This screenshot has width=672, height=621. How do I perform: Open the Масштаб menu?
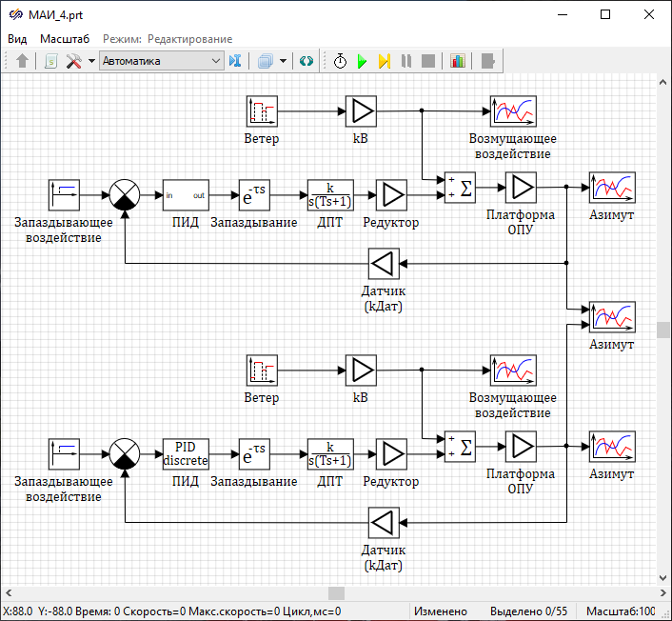(x=65, y=39)
